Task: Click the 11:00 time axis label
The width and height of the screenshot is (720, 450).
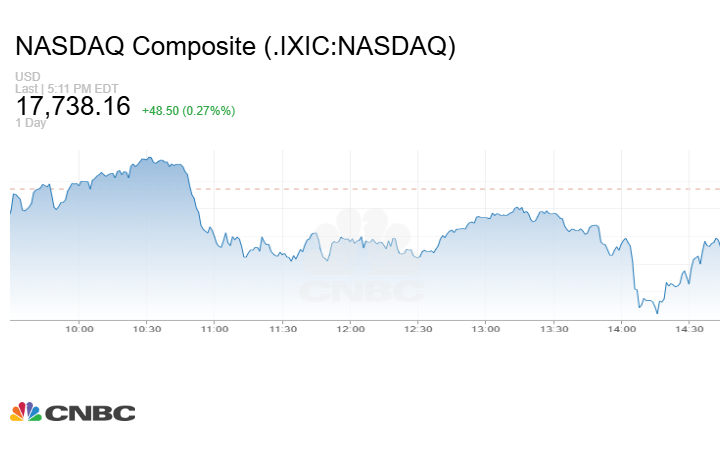Action: 215,329
